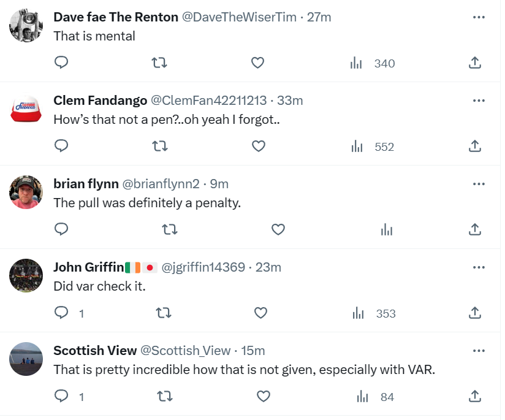Open more options menu on Clem Fandango's tweet

[479, 101]
